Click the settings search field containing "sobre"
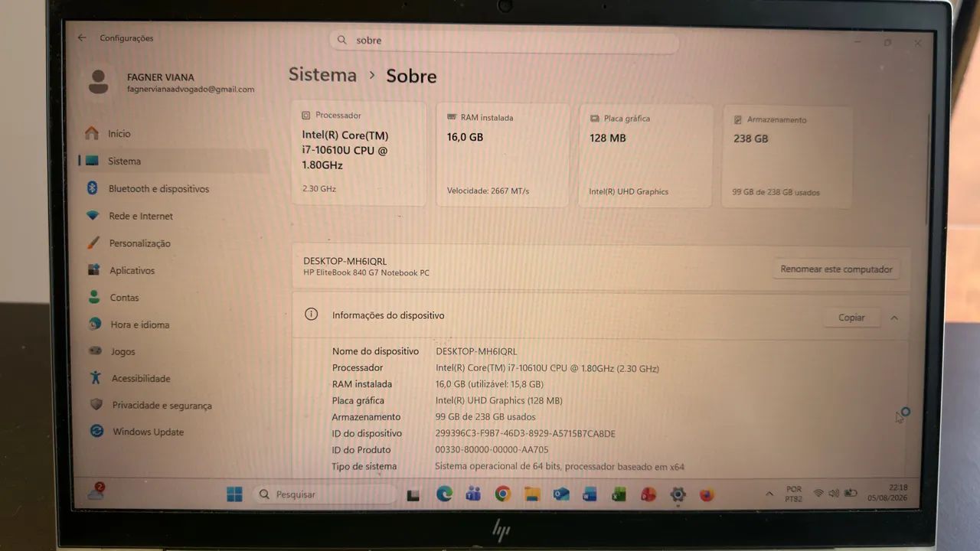 coord(504,41)
